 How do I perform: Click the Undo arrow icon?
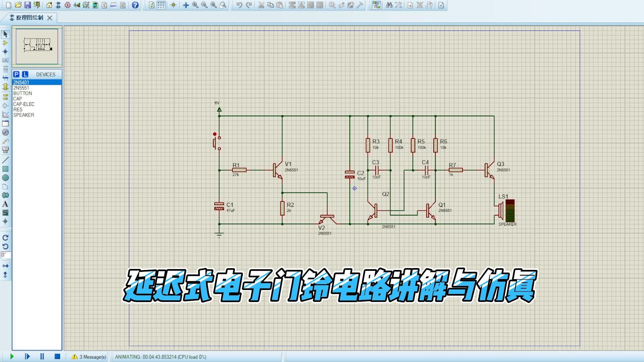(239, 5)
